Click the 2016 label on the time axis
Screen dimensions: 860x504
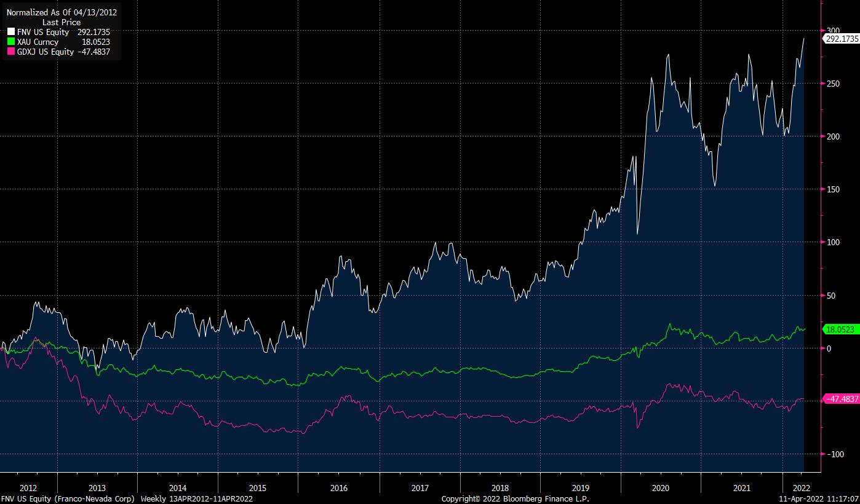tap(339, 488)
